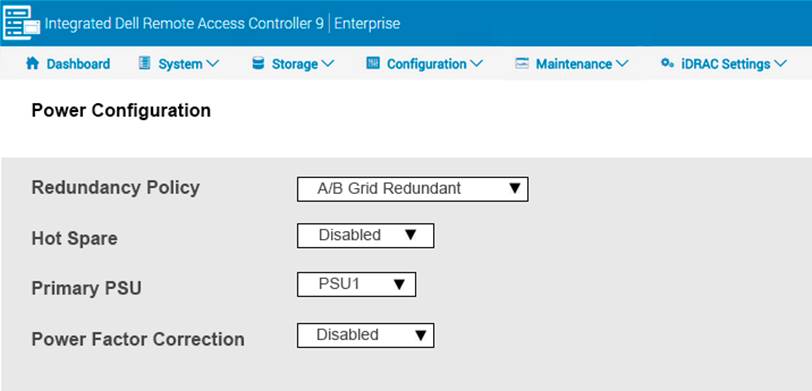Expand the System menu chevron
This screenshot has width=812, height=391.
(212, 64)
